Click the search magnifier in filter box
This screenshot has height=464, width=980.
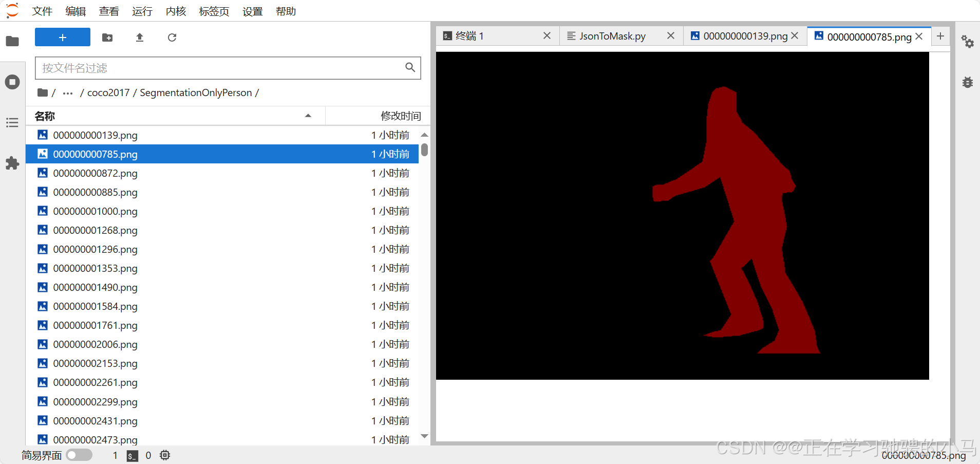point(410,67)
